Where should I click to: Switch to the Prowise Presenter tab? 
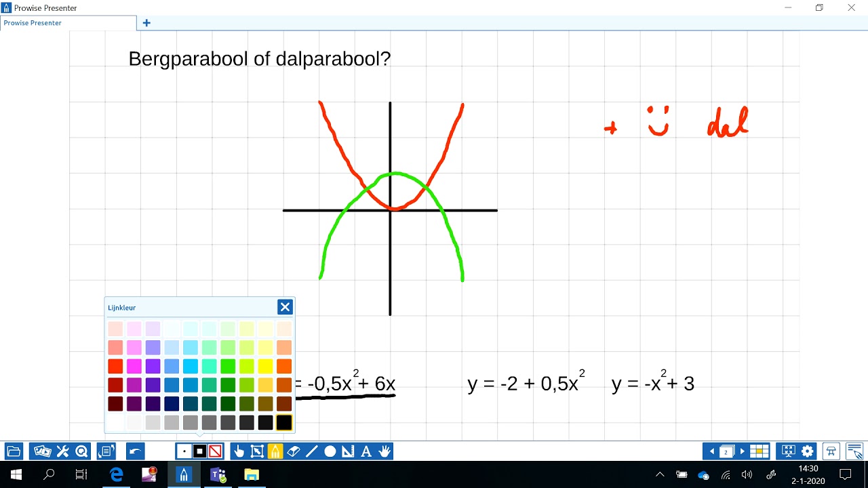68,23
